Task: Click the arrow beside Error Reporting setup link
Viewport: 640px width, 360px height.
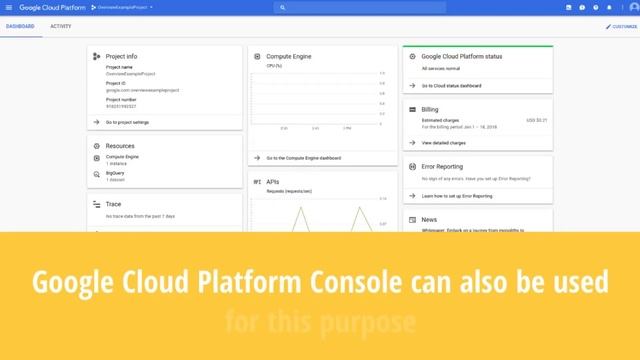Action: point(412,196)
